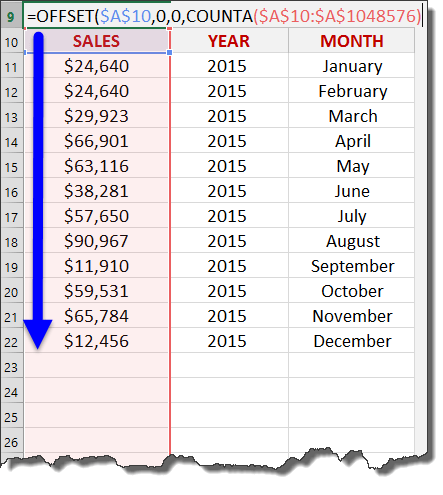
Task: Click row header 22
Action: (11, 342)
